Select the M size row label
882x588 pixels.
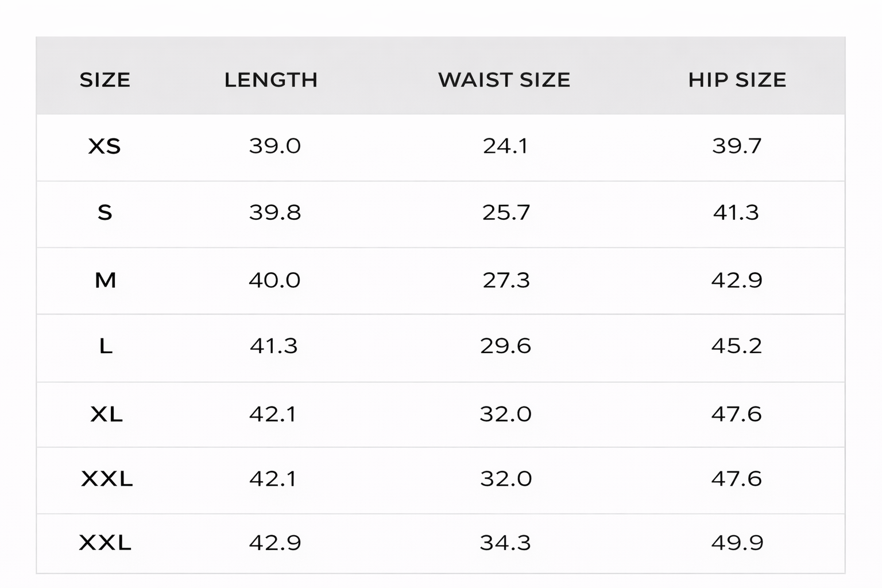105,280
